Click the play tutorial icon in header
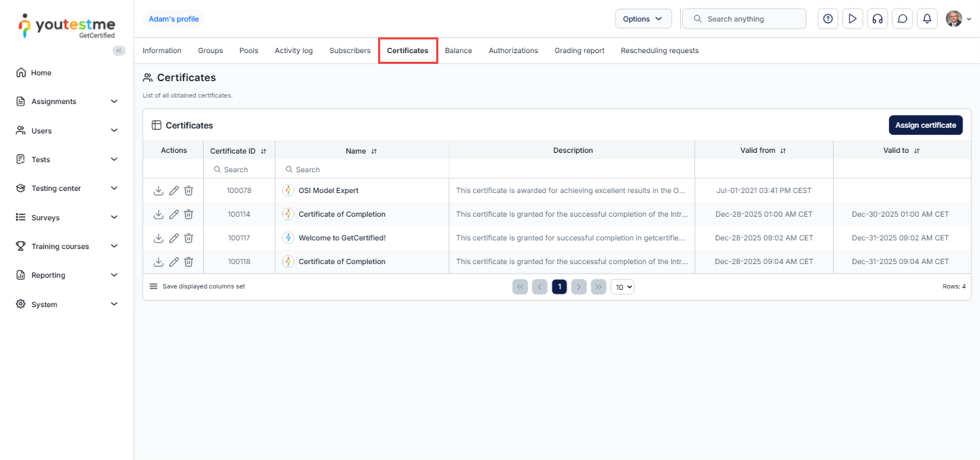The image size is (980, 460). click(x=852, y=19)
